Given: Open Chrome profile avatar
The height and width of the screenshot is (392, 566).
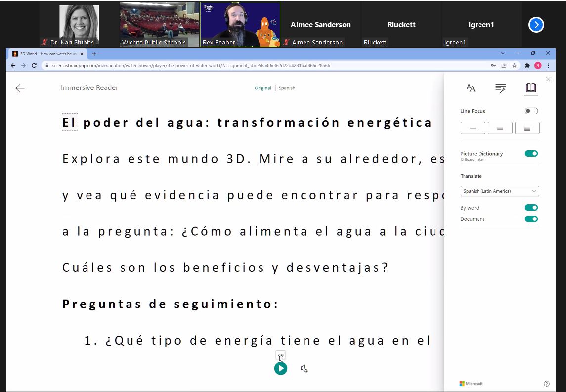Looking at the screenshot, I should pyautogui.click(x=538, y=65).
